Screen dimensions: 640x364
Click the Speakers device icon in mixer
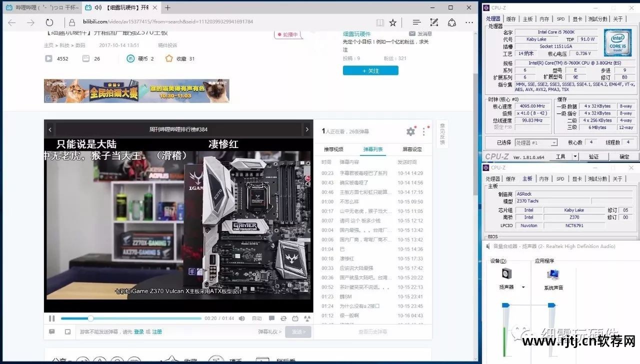pyautogui.click(x=506, y=274)
